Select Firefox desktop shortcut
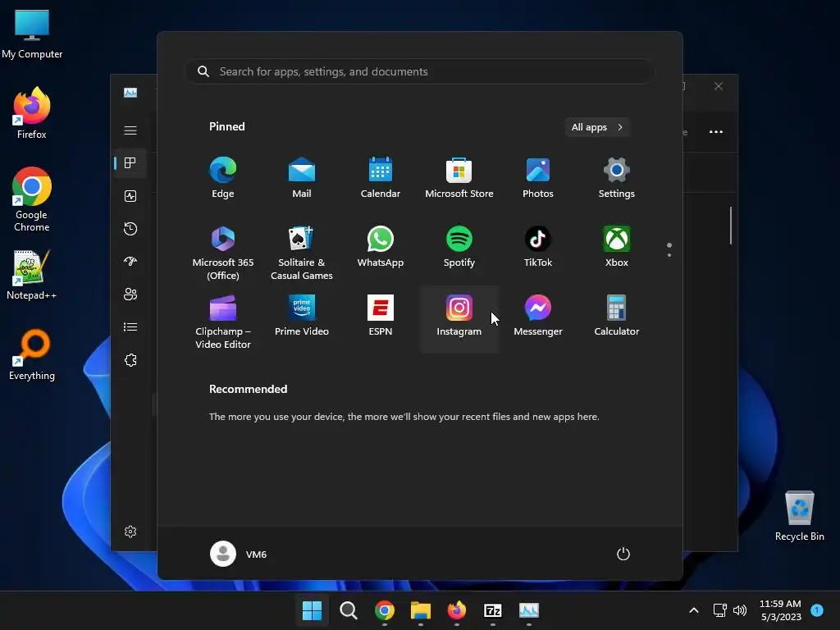840x630 pixels. pos(32,113)
